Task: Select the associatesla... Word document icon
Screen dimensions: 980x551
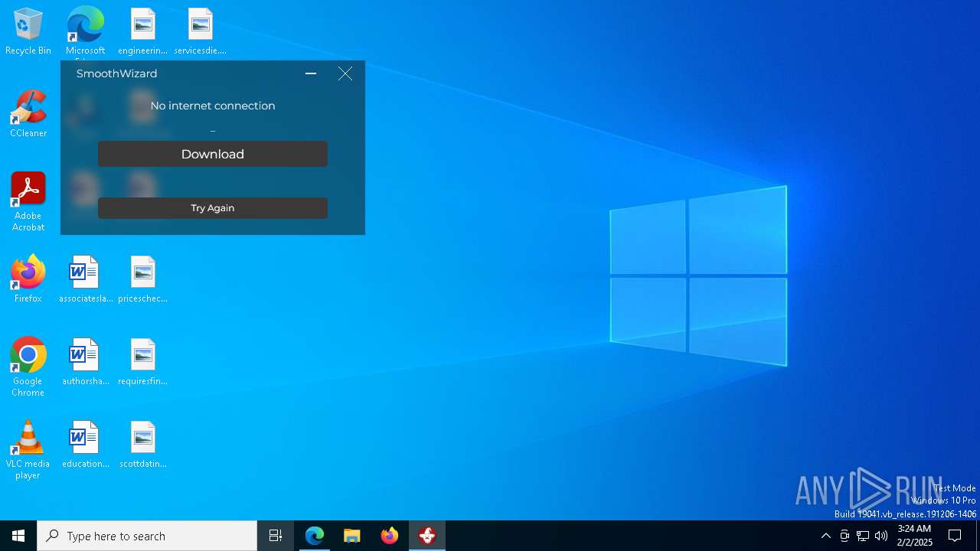Action: [x=85, y=280]
